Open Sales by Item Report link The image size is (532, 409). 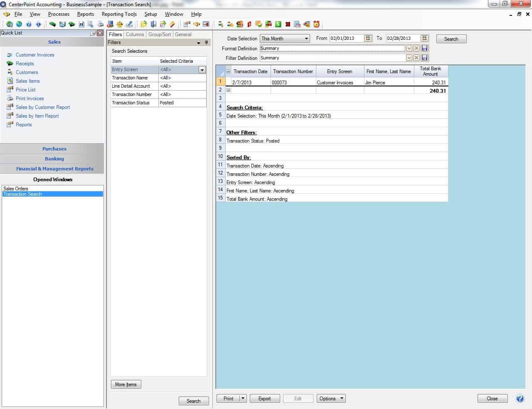tap(37, 116)
